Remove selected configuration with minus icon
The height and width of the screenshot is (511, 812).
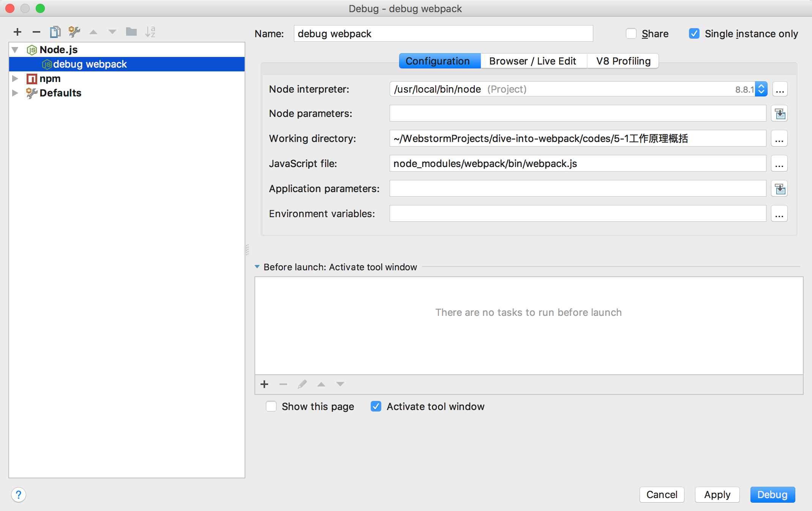pyautogui.click(x=36, y=32)
